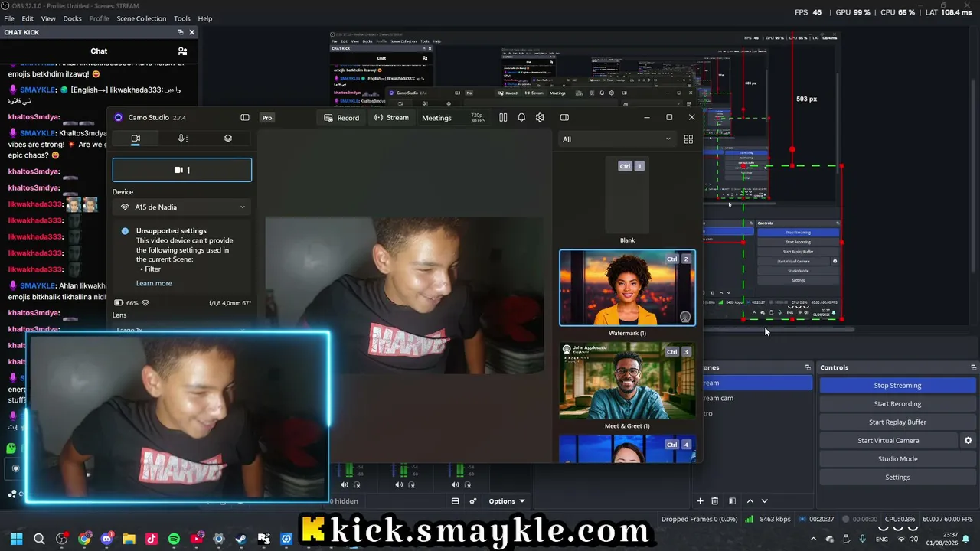Switch to the Camo overlays layers tab
This screenshot has width=980, height=551.
228,139
